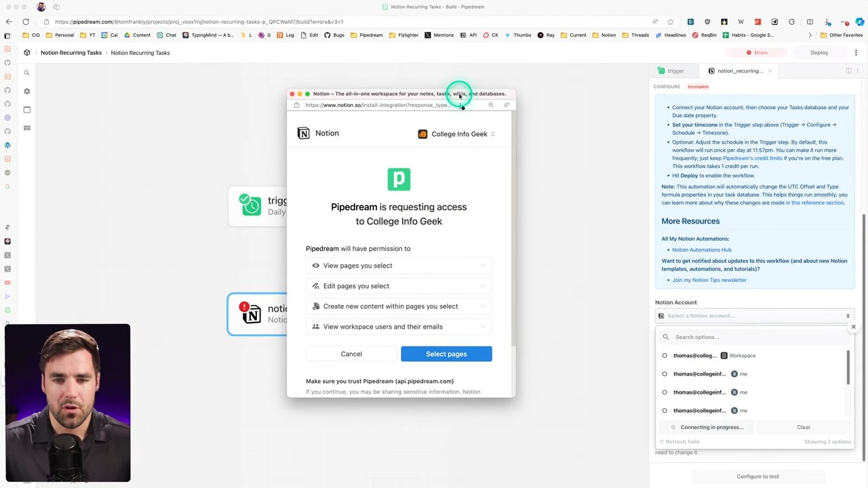Open the Pipedream bookmarks folder
This screenshot has height=488, width=868.
coord(366,35)
